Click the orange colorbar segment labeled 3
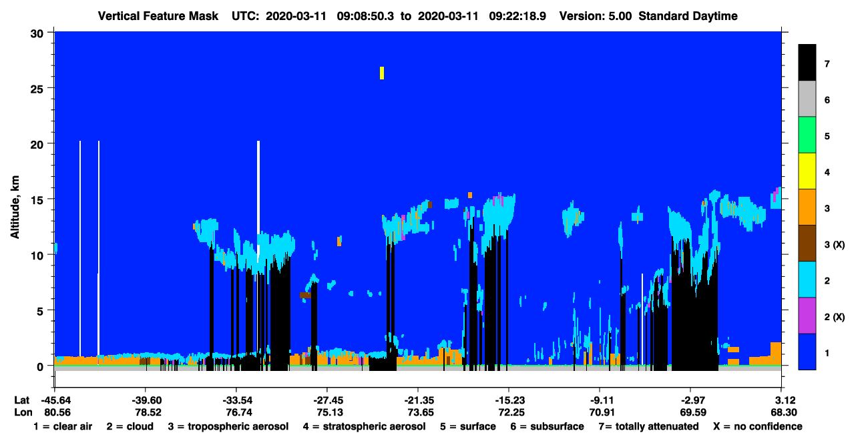Image resolution: width=868 pixels, height=445 pixels. 807,207
